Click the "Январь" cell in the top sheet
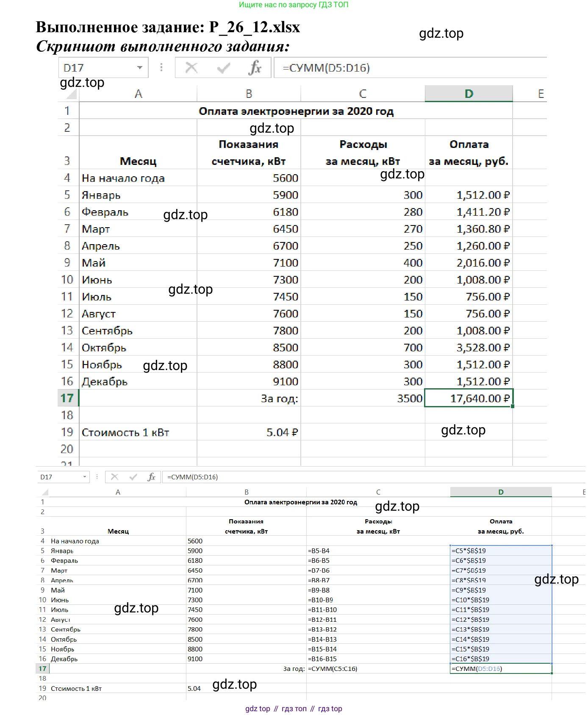This screenshot has width=588, height=715. click(138, 195)
